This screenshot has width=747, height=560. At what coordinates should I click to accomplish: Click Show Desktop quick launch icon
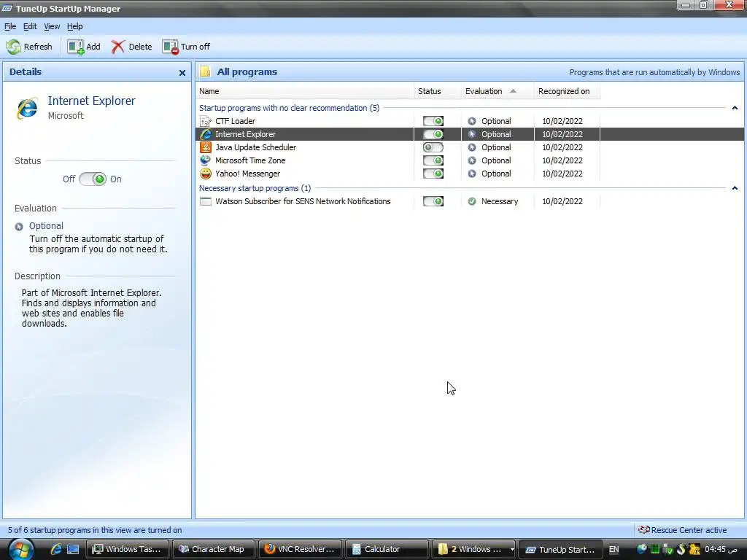[73, 549]
